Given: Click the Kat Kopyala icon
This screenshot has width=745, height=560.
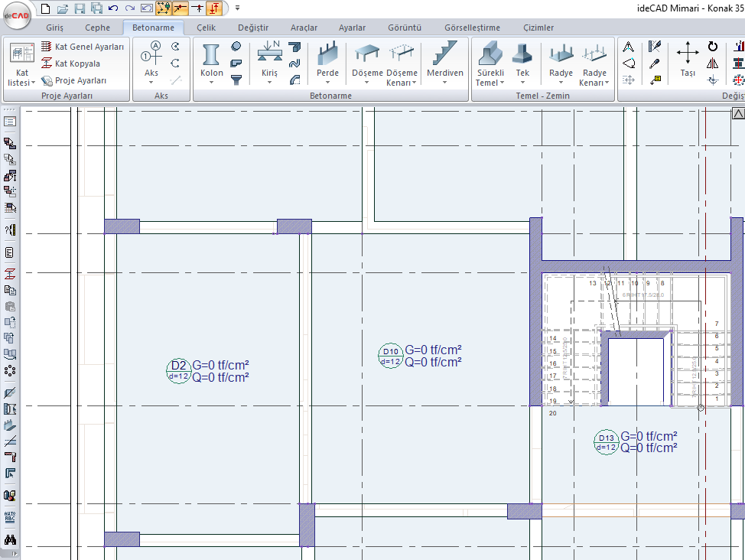Looking at the screenshot, I should pyautogui.click(x=47, y=63).
